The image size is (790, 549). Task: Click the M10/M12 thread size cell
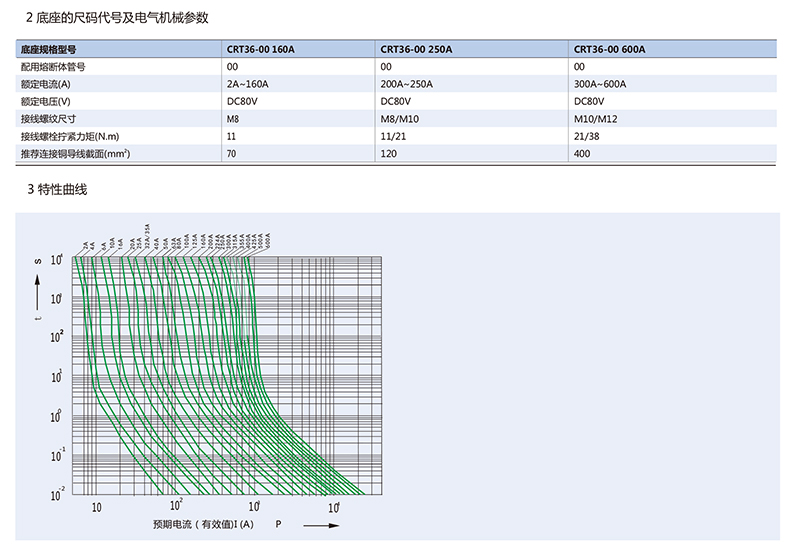tap(594, 118)
